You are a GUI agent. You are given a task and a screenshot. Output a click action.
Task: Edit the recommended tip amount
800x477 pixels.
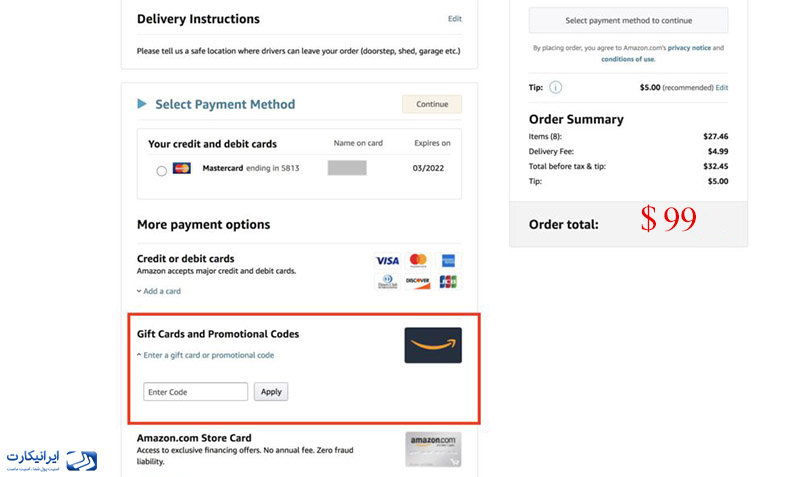click(x=721, y=88)
